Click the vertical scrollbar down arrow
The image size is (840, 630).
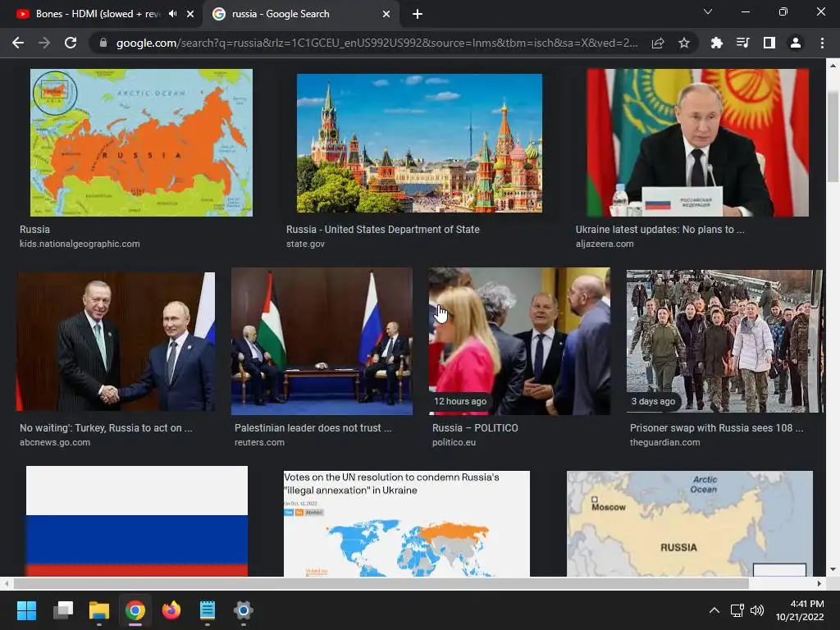click(833, 569)
